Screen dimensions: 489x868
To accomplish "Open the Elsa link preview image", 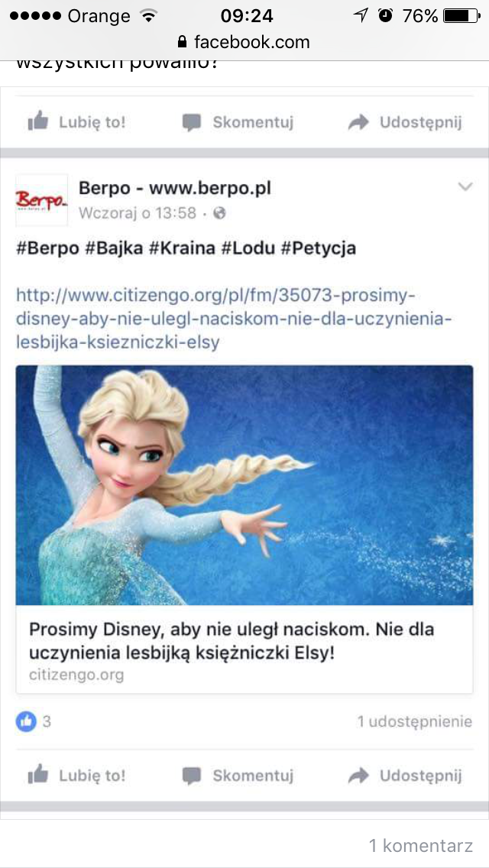I will [x=244, y=485].
